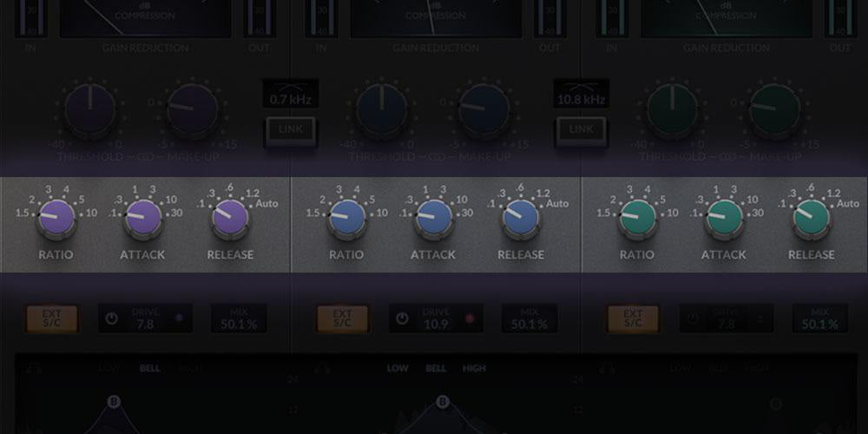The height and width of the screenshot is (434, 868).
Task: Click the green RATIO knob
Action: coord(638,217)
